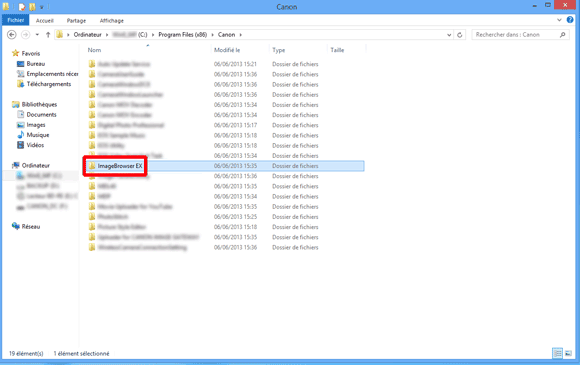
Task: Select Ordinateur in the navigation pane
Action: [36, 165]
